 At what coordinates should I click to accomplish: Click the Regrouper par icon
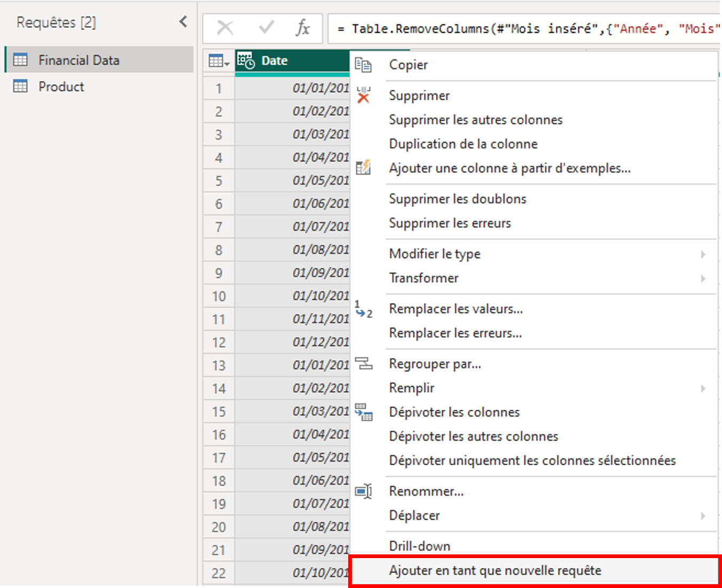[364, 364]
